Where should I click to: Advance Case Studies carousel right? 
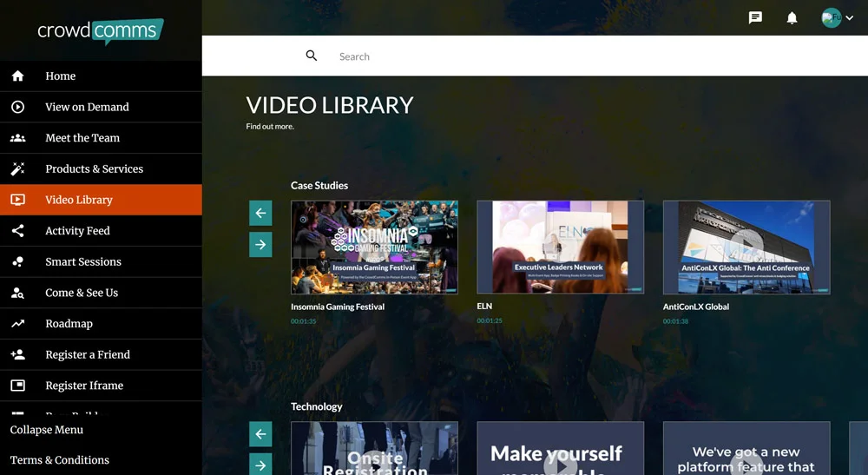(260, 244)
